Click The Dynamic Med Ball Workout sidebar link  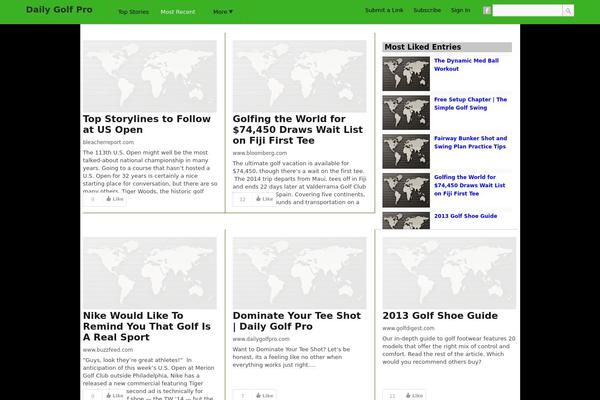pos(466,65)
